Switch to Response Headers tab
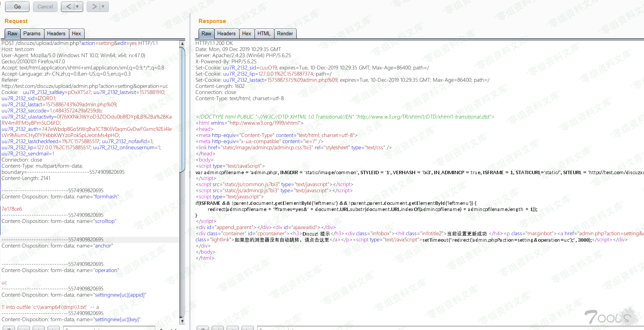 pyautogui.click(x=226, y=34)
